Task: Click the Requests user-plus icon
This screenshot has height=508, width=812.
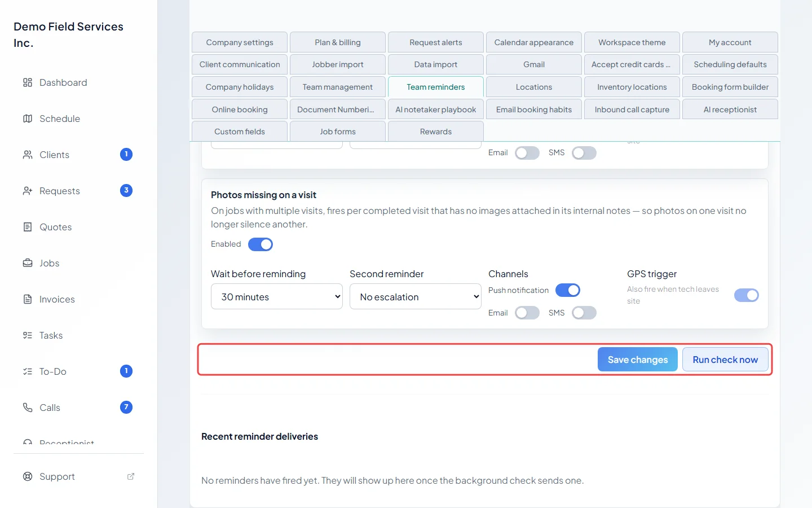Action: 28,191
